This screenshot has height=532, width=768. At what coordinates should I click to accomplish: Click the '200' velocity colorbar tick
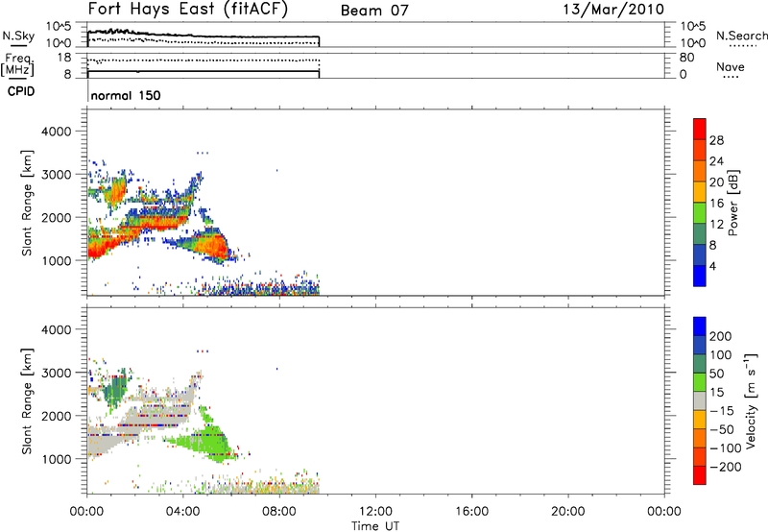pyautogui.click(x=721, y=336)
